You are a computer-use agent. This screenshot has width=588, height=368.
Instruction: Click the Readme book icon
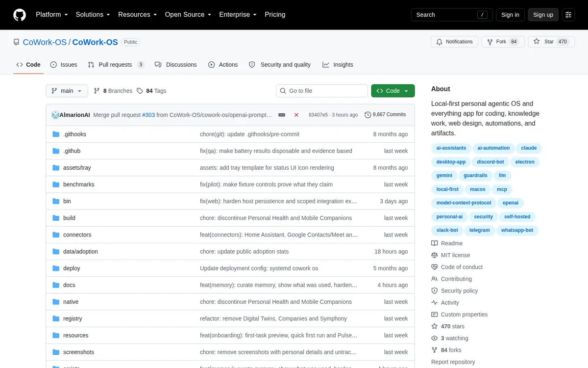click(435, 243)
